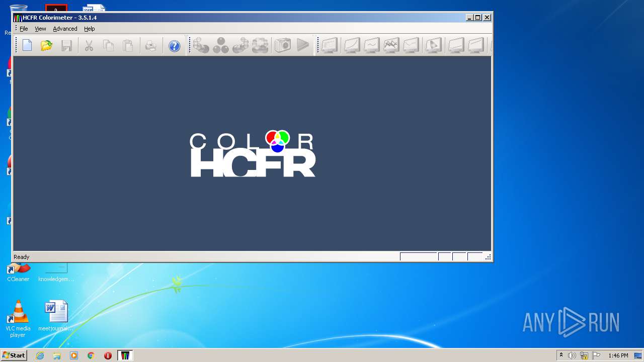Click the gray scale spheres measure icon

[x=201, y=45]
